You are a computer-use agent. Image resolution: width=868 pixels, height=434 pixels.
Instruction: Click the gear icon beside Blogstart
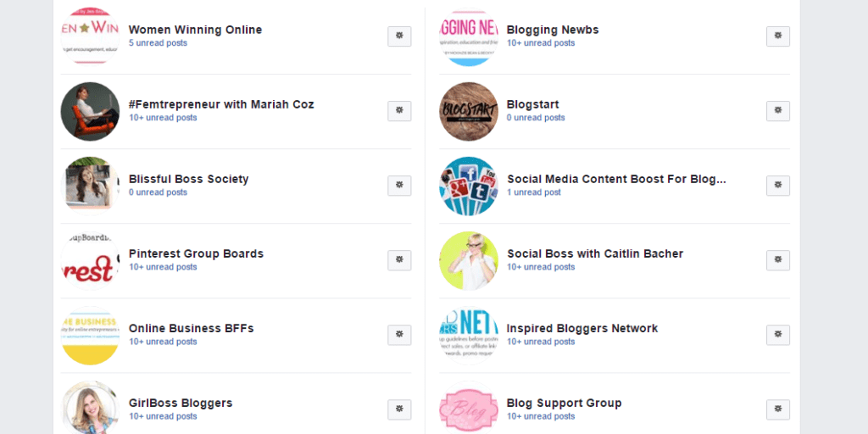click(x=778, y=111)
